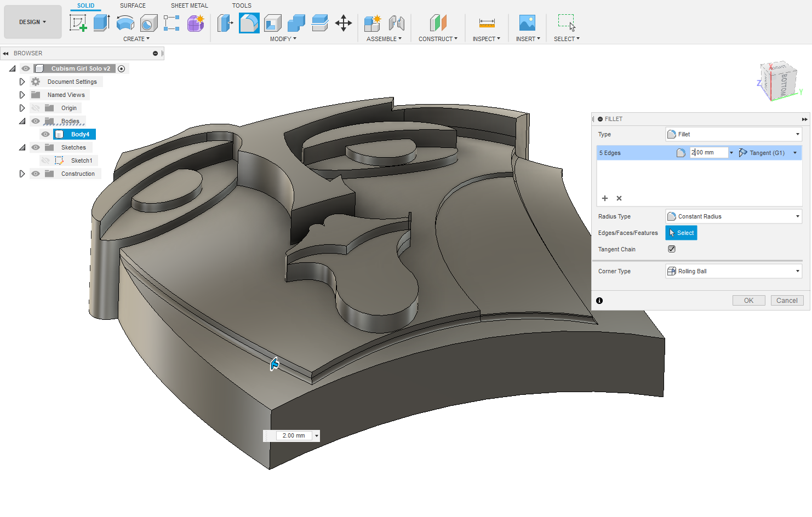Switch to the SHEET METAL tab
Image resolution: width=812 pixels, height=517 pixels.
(x=190, y=5)
